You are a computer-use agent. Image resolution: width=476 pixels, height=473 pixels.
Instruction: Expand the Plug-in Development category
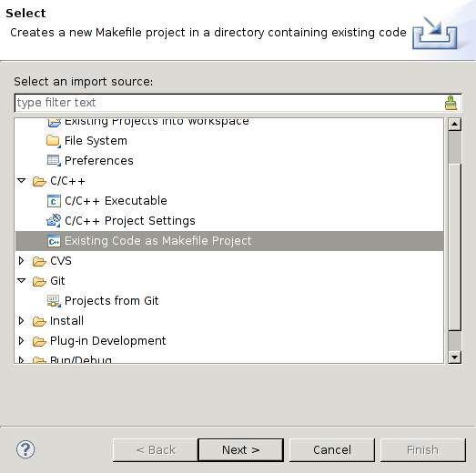[x=21, y=341]
